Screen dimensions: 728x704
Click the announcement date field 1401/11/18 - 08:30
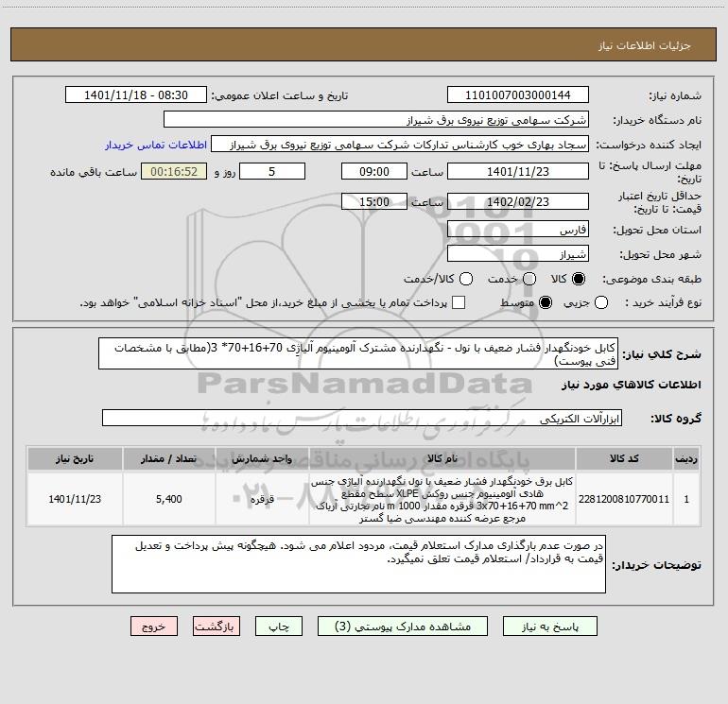(x=136, y=94)
